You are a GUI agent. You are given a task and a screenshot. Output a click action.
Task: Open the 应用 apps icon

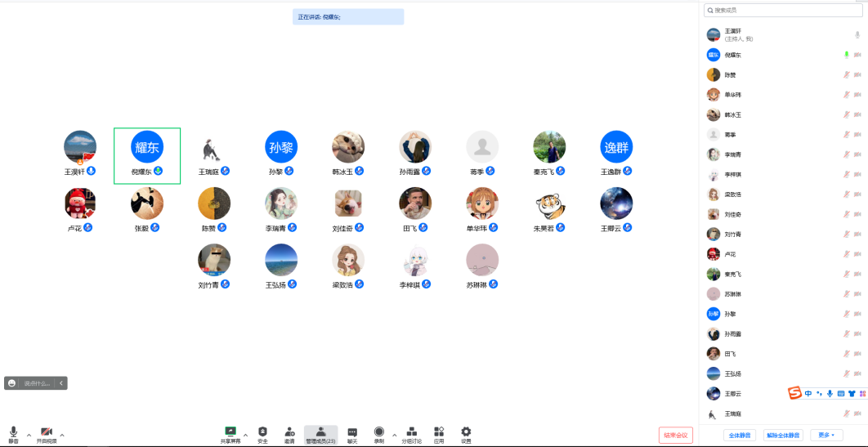pyautogui.click(x=439, y=431)
